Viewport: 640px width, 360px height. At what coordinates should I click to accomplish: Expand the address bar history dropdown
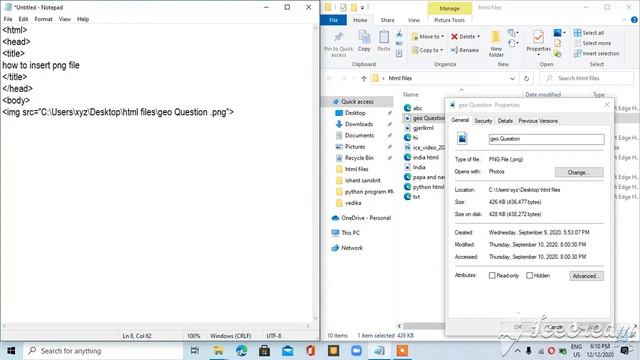[x=512, y=78]
